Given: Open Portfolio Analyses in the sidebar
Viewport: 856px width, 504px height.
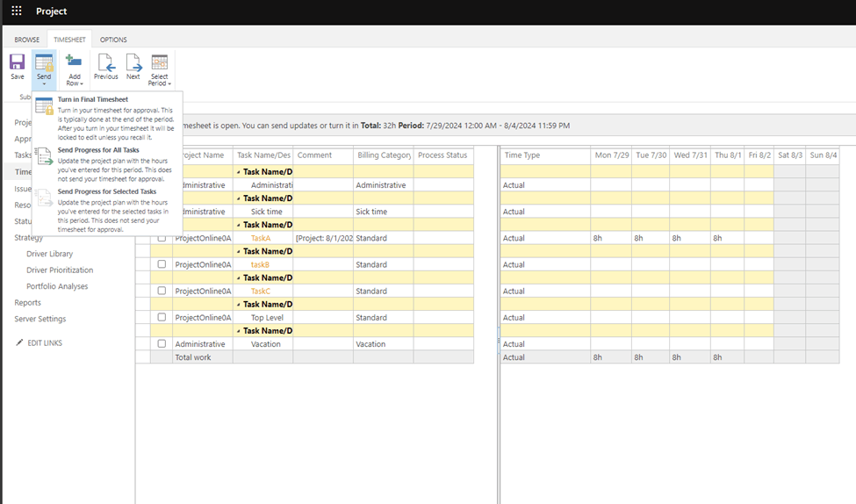Looking at the screenshot, I should [x=57, y=286].
